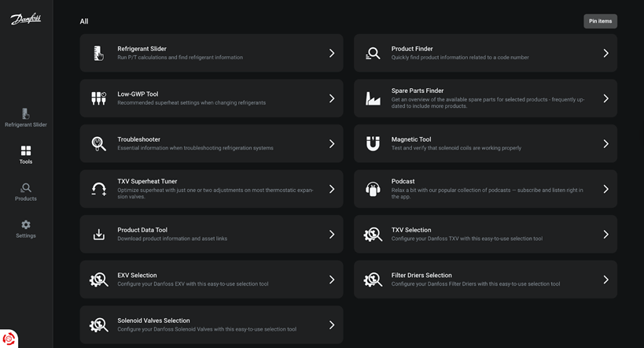Click the Low-GWP Tool icon
The height and width of the screenshot is (348, 644).
(x=98, y=98)
